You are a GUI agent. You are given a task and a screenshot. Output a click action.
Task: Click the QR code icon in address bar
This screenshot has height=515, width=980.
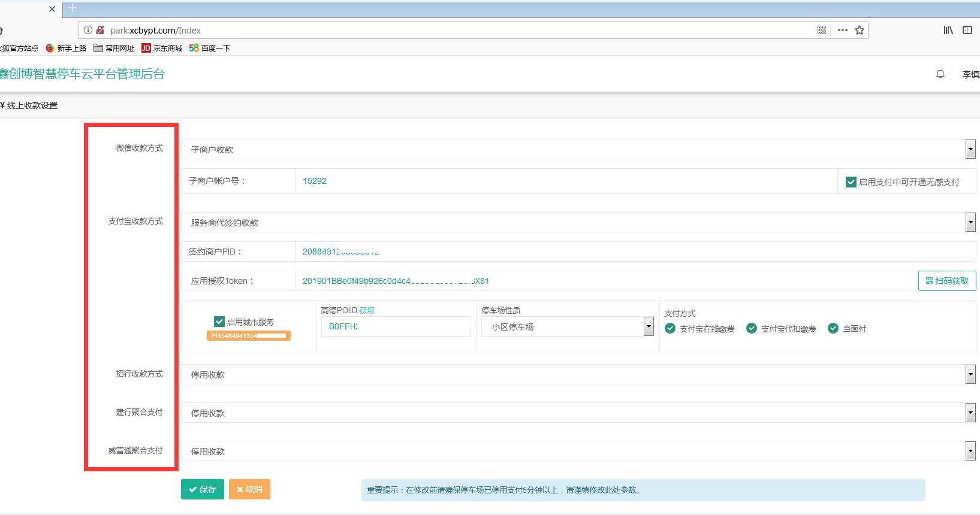(822, 30)
